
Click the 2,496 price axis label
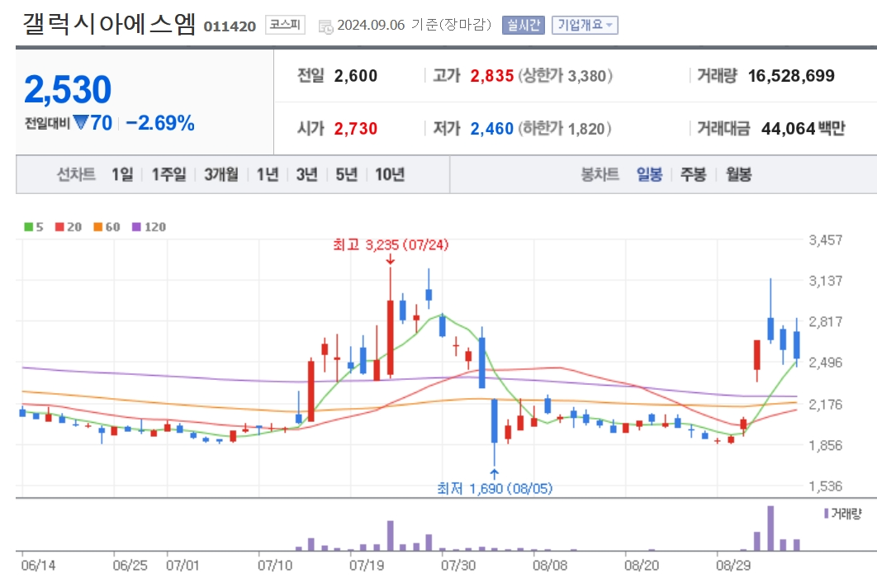click(825, 362)
